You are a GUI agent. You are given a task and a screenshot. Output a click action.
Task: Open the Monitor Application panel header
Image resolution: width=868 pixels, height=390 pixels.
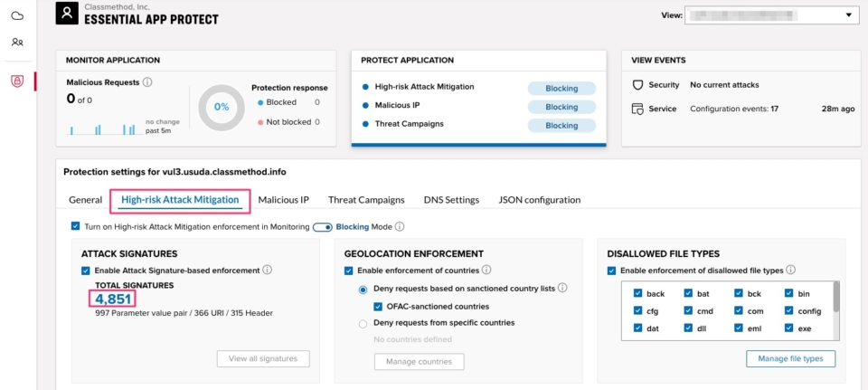point(113,61)
